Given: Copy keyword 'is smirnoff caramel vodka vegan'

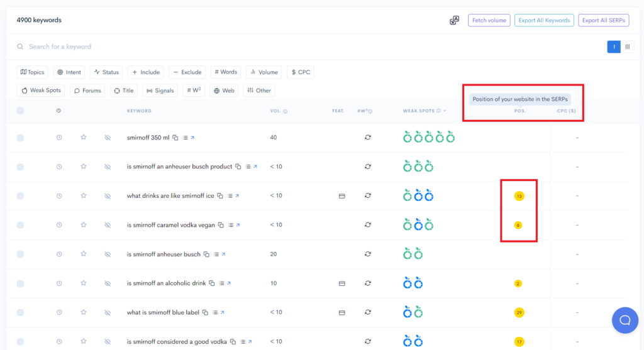Looking at the screenshot, I should tap(221, 225).
